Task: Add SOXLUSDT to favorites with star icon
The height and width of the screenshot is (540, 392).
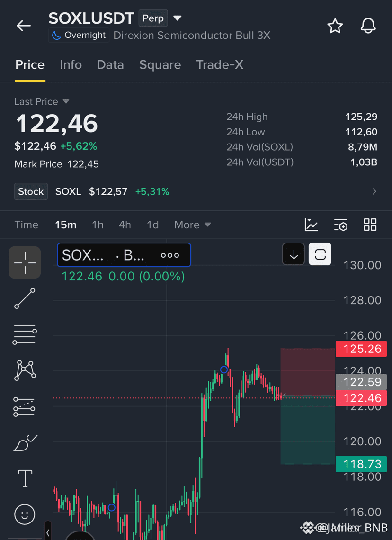Action: (x=335, y=26)
